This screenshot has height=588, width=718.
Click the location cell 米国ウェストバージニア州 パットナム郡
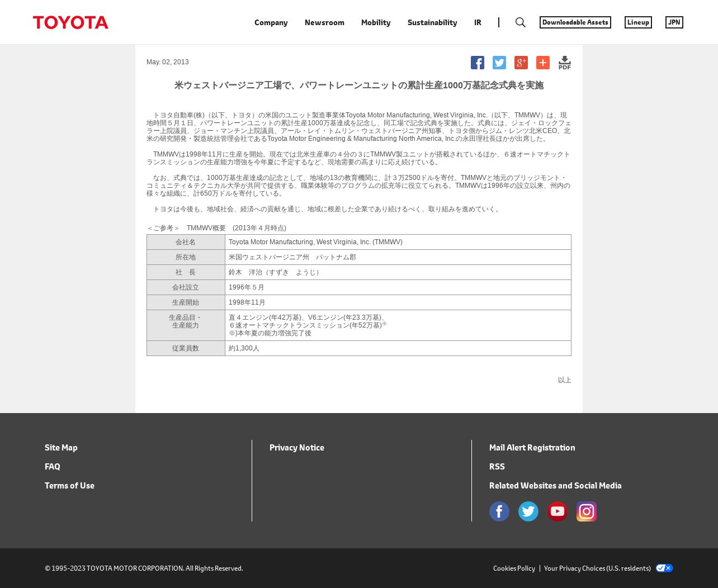tap(398, 257)
